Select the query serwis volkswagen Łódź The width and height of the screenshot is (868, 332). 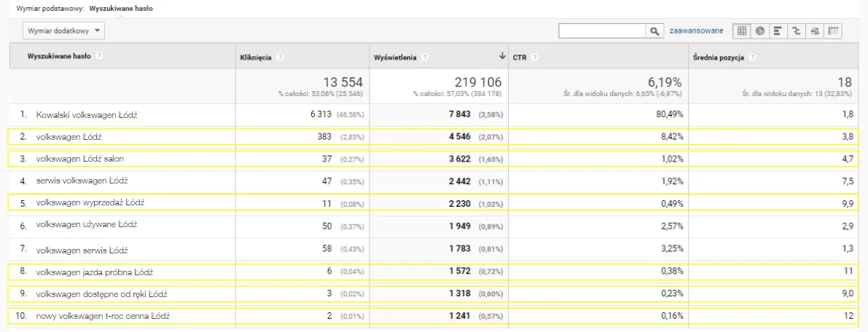pyautogui.click(x=82, y=181)
